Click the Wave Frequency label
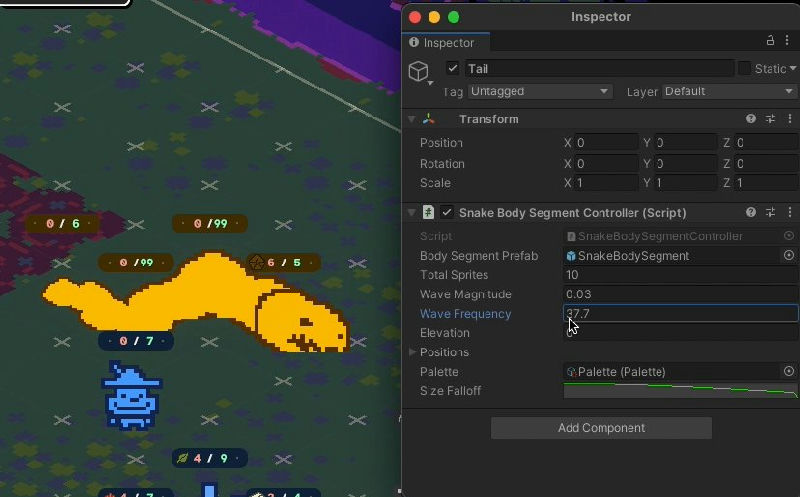This screenshot has height=497, width=800. click(465, 313)
